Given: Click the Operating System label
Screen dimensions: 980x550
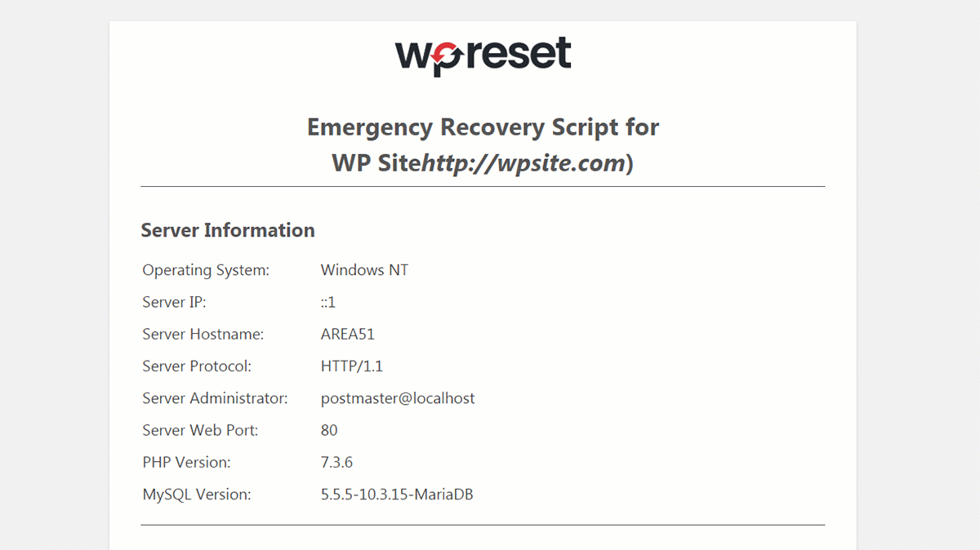Looking at the screenshot, I should click(206, 270).
